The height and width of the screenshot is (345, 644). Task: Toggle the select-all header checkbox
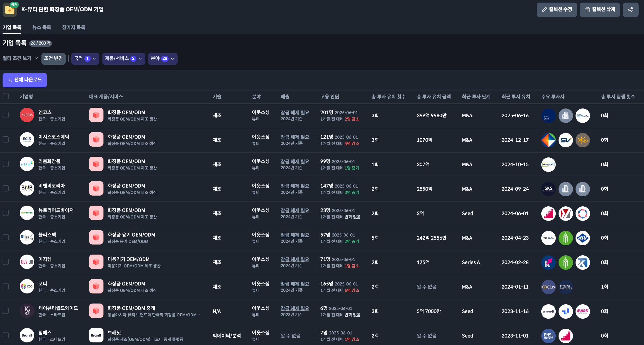click(x=6, y=96)
